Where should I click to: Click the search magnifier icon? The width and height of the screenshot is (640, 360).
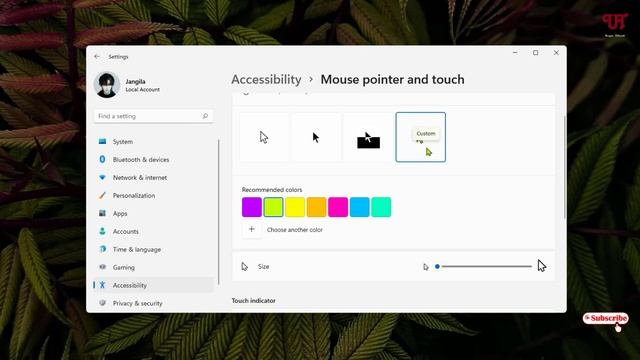pos(205,116)
